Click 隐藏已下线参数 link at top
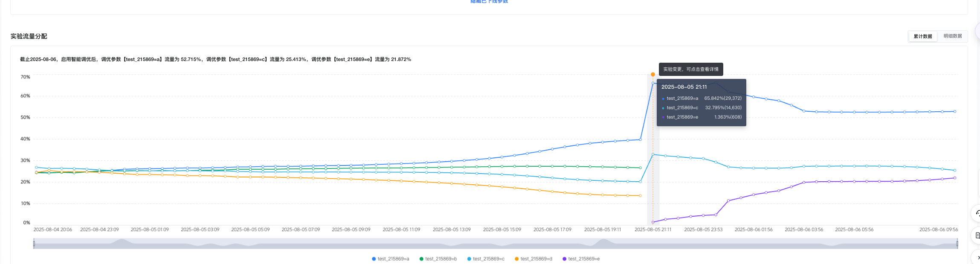Viewport: 980px width, 264px height. pyautogui.click(x=489, y=2)
